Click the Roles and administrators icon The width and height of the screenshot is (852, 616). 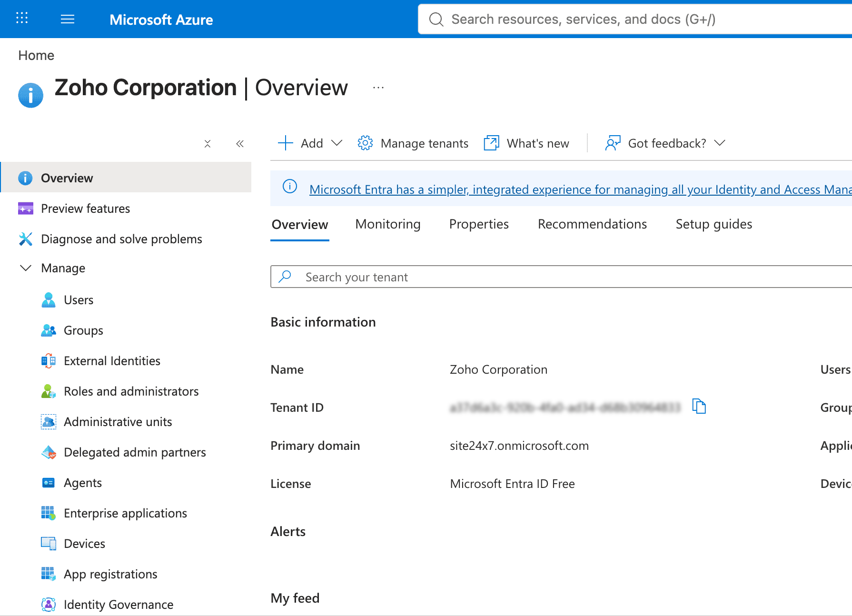(48, 391)
